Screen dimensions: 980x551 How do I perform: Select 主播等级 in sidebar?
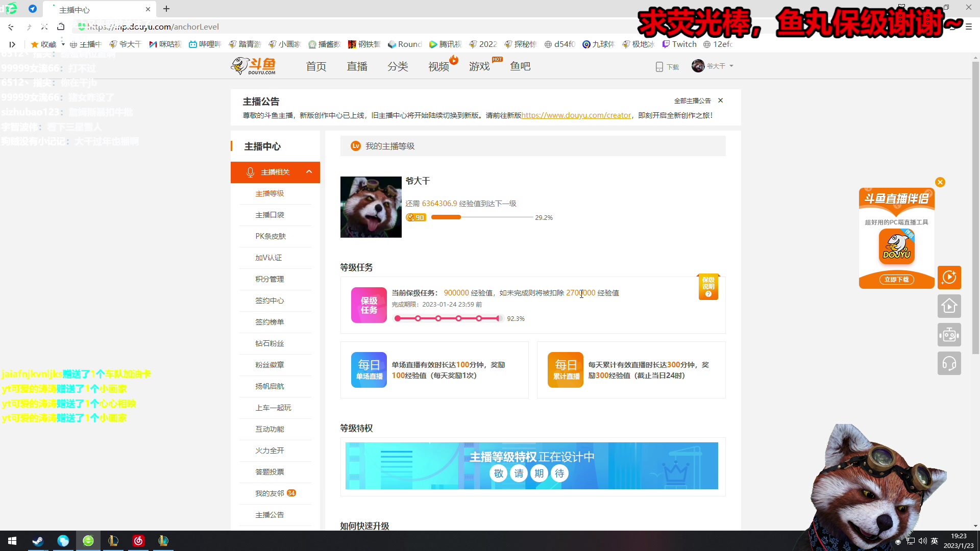(x=269, y=193)
